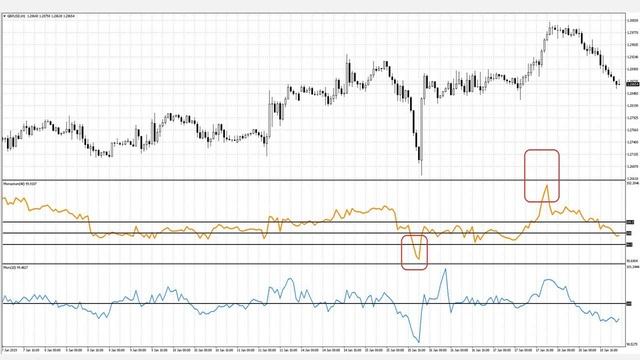Click the GBPUSD chart title label
This screenshot has width=640, height=360.
coord(41,16)
